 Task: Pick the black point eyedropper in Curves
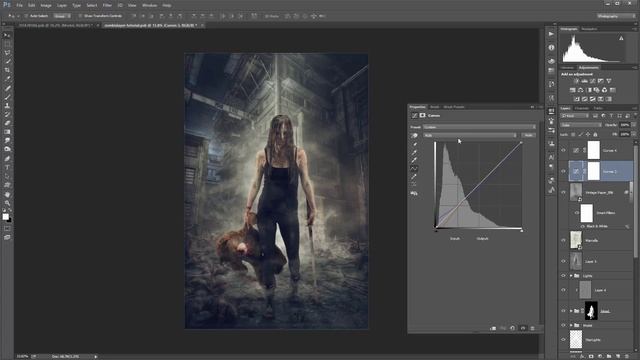414,144
